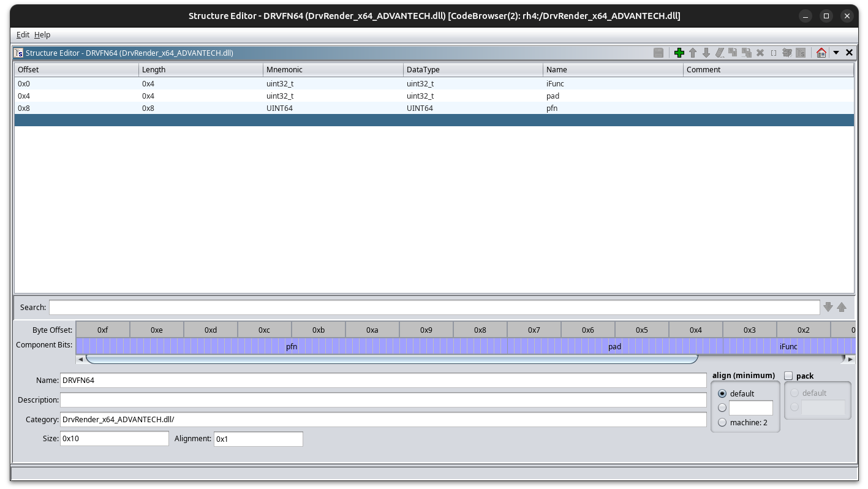868x489 pixels.
Task: Click the DataType column header
Action: click(x=472, y=69)
